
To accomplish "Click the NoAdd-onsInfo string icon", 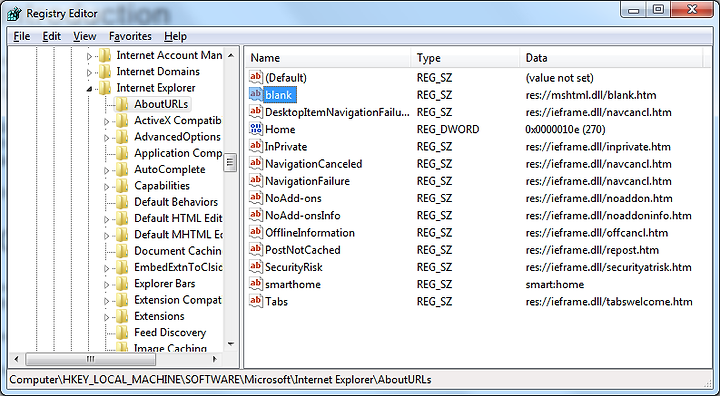I will 255,215.
